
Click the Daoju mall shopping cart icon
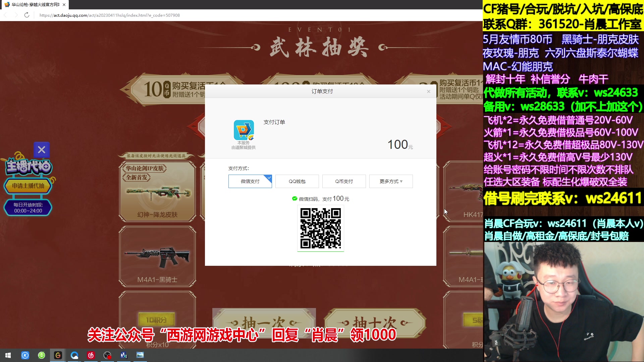pyautogui.click(x=244, y=130)
